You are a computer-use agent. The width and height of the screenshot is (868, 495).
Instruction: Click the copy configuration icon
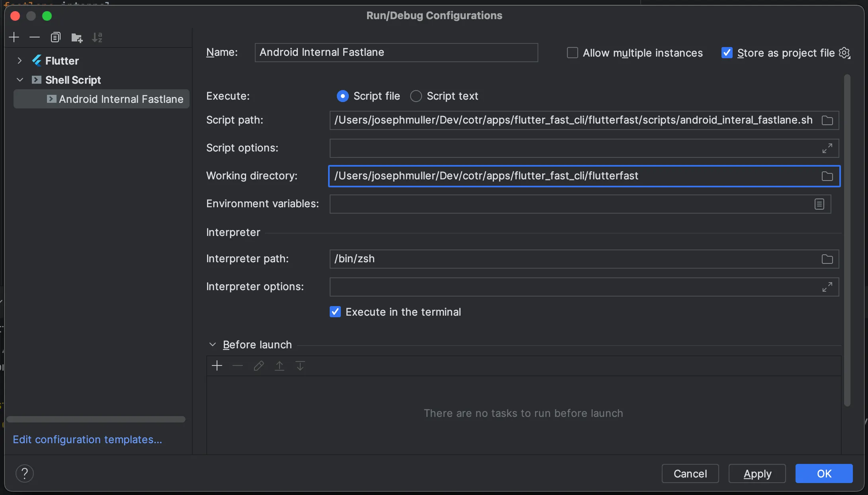[55, 37]
